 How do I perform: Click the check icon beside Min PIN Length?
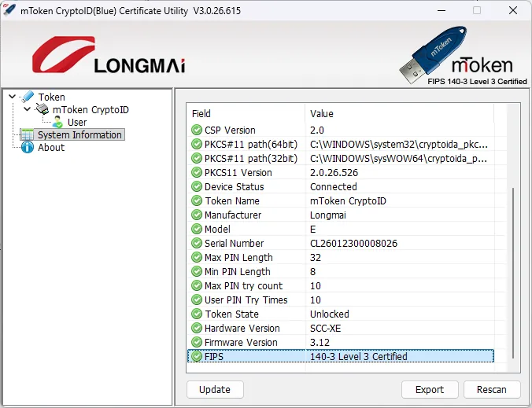(197, 271)
